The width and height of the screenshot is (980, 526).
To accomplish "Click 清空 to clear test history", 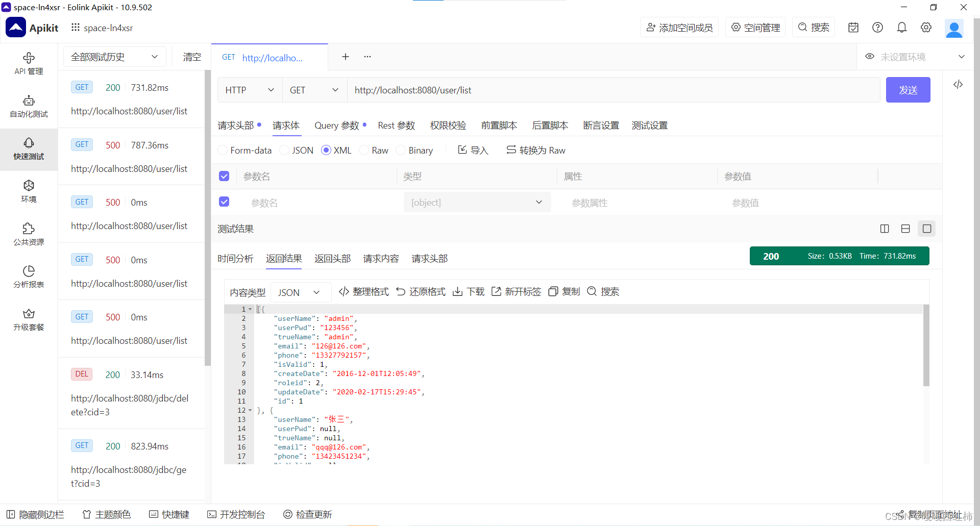I will (192, 57).
